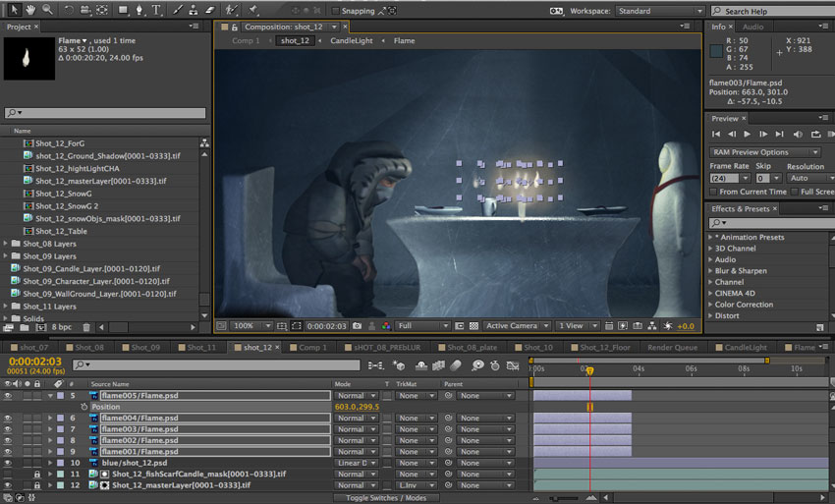Image resolution: width=835 pixels, height=504 pixels.
Task: Switch to the Render Queue tab
Action: (672, 348)
